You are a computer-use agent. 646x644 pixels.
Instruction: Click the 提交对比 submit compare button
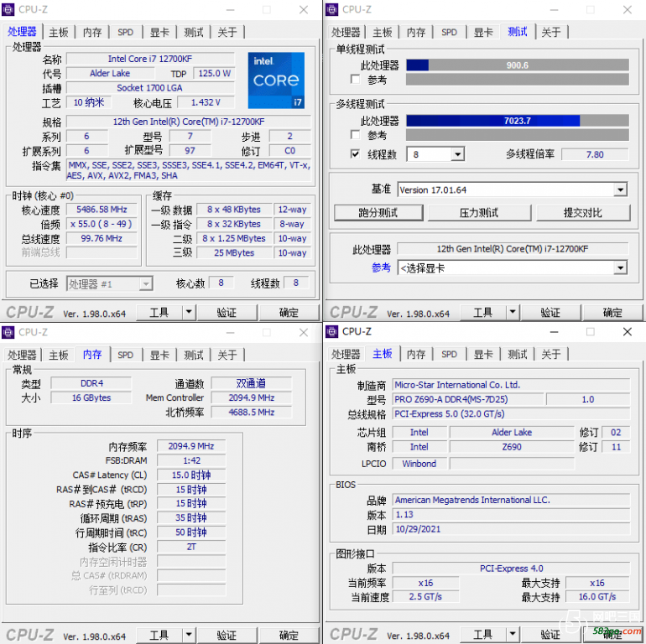pos(583,213)
